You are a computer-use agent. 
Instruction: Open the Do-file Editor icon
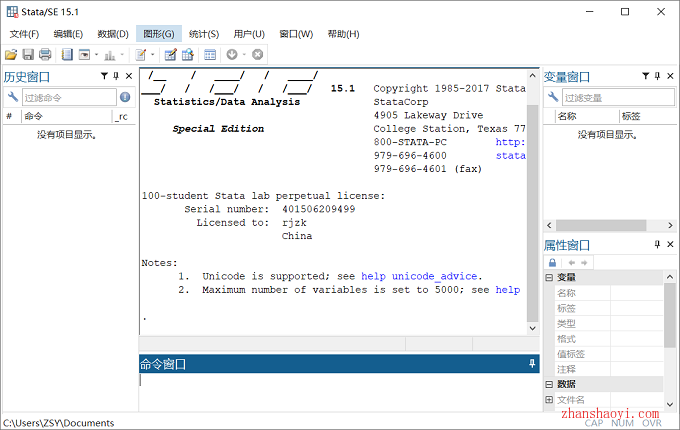coord(141,55)
